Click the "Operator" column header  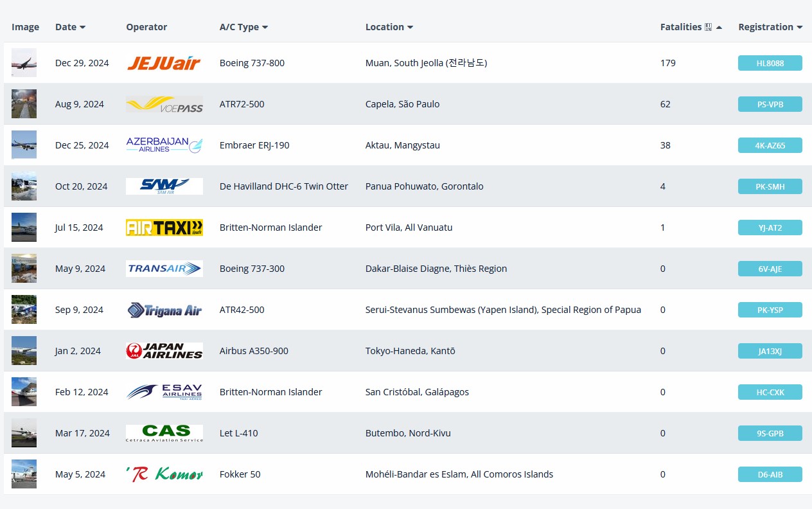tap(146, 27)
